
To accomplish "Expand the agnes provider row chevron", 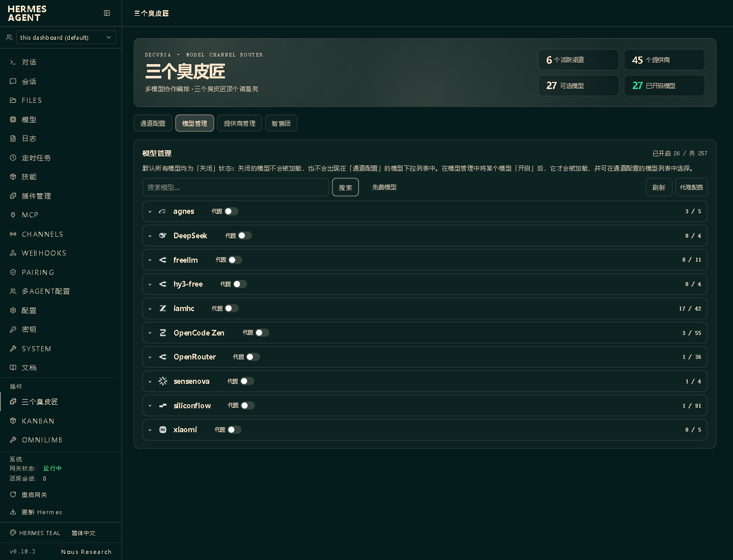I will click(x=150, y=212).
